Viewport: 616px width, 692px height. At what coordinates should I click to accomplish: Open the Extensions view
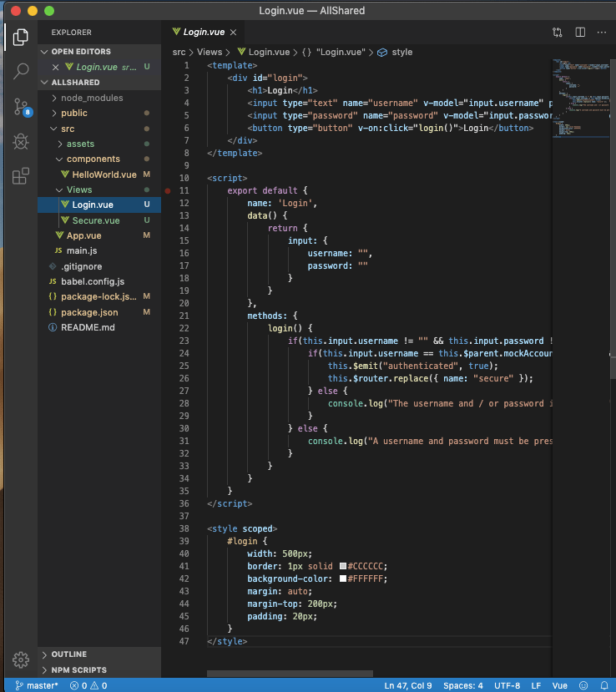(x=21, y=176)
